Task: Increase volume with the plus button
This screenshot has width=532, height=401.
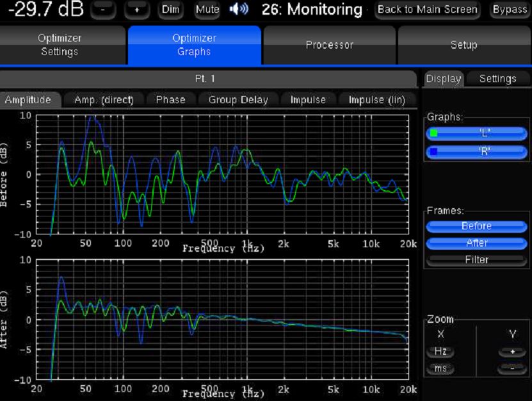Action: (137, 10)
